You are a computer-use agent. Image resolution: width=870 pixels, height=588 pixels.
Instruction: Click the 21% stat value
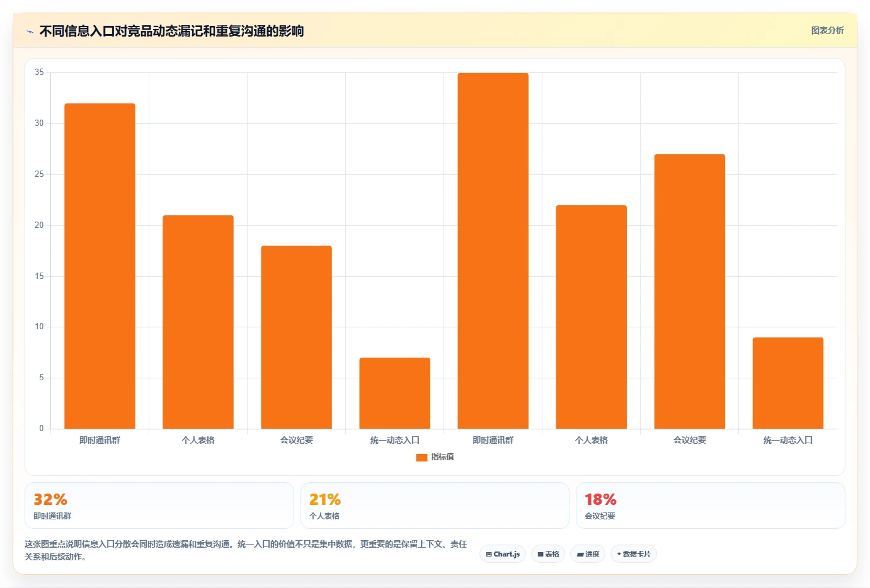tap(325, 499)
